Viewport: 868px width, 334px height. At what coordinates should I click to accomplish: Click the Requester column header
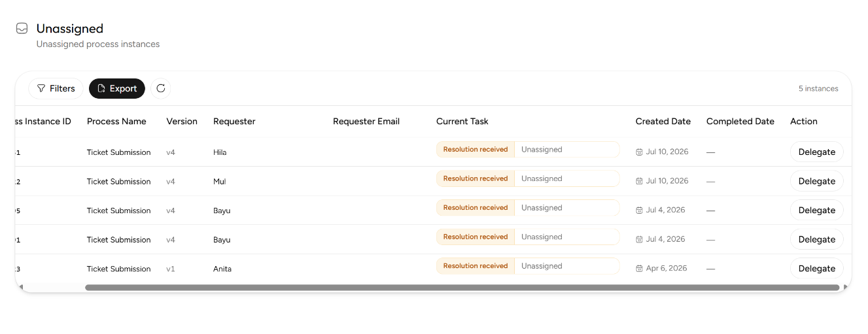(234, 122)
